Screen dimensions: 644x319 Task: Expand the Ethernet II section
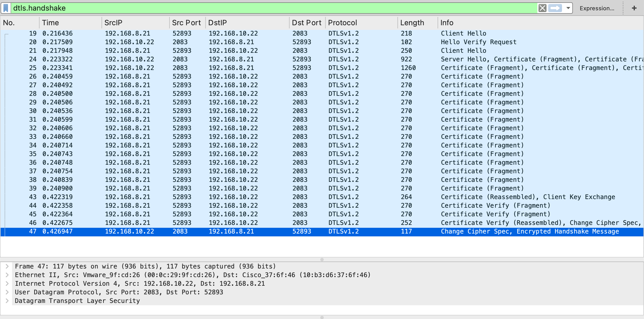pyautogui.click(x=7, y=275)
